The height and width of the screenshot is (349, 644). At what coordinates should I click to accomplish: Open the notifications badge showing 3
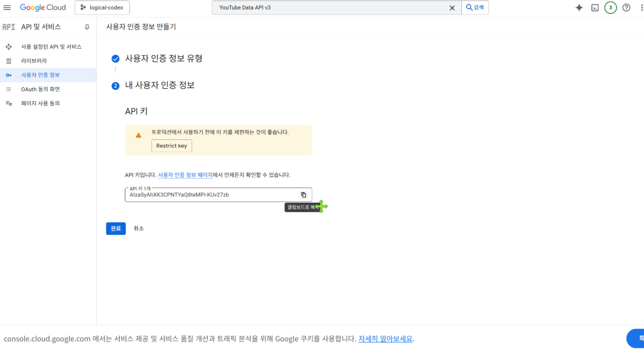[610, 8]
